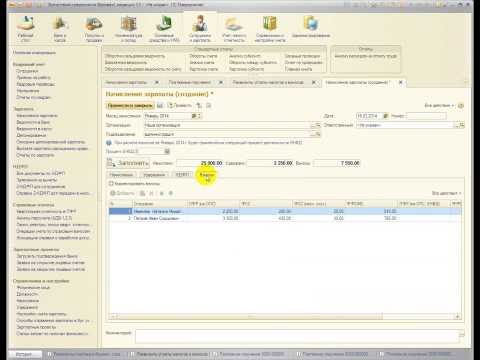The height and width of the screenshot is (360, 480).
Task: Open calendar picker beside the Дата field
Action: [x=386, y=116]
